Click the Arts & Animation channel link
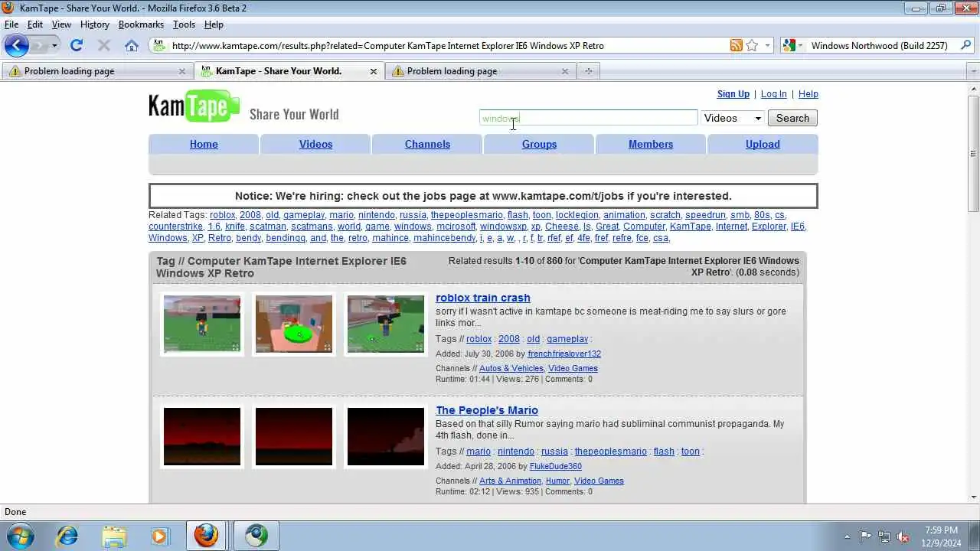 click(510, 481)
